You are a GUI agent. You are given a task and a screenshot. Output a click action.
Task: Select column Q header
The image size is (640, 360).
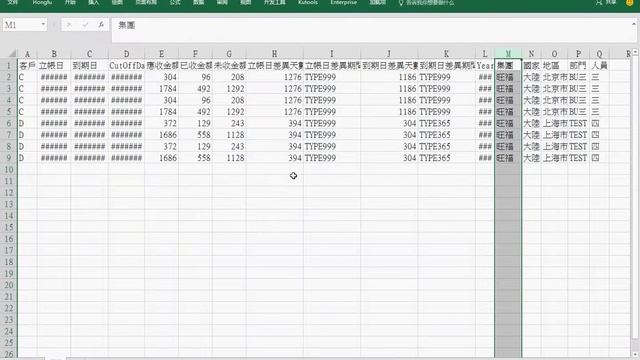(x=599, y=54)
